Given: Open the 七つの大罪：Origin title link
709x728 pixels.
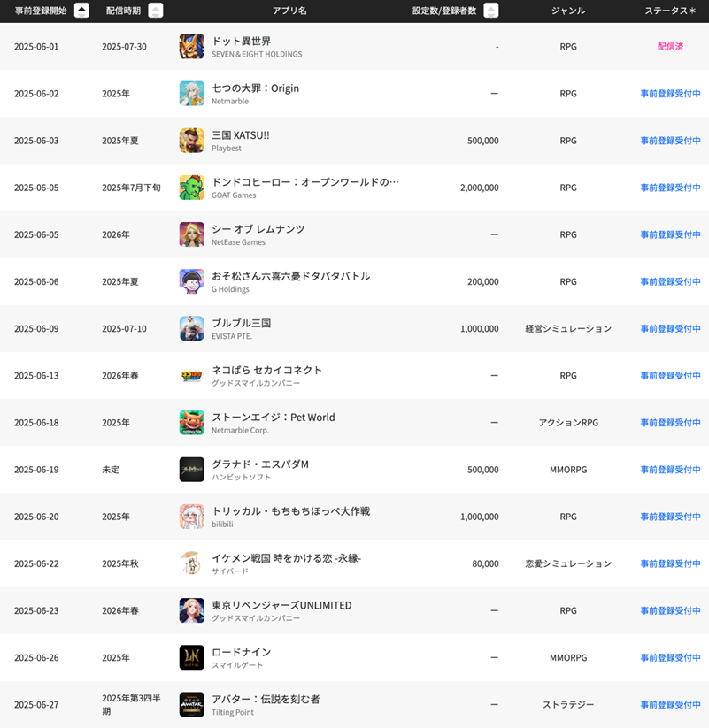Looking at the screenshot, I should tap(256, 88).
